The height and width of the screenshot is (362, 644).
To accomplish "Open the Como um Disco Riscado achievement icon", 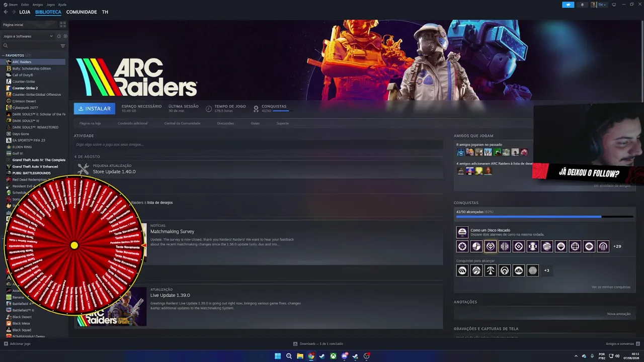I will click(462, 232).
